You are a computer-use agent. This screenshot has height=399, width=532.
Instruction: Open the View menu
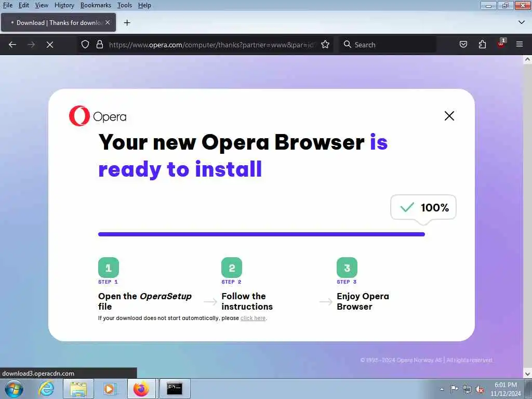(42, 5)
